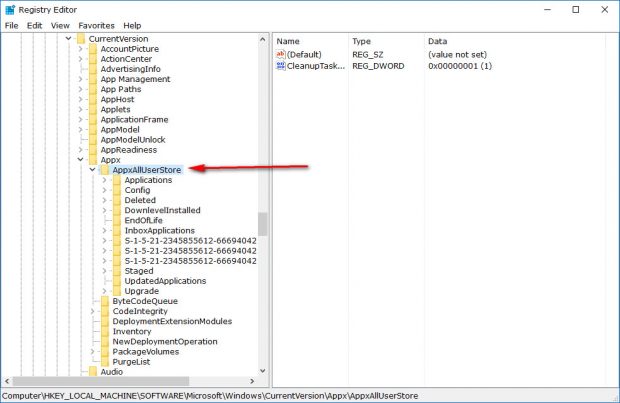This screenshot has height=403, width=620.
Task: Click the Deleted folder icon
Action: click(117, 200)
